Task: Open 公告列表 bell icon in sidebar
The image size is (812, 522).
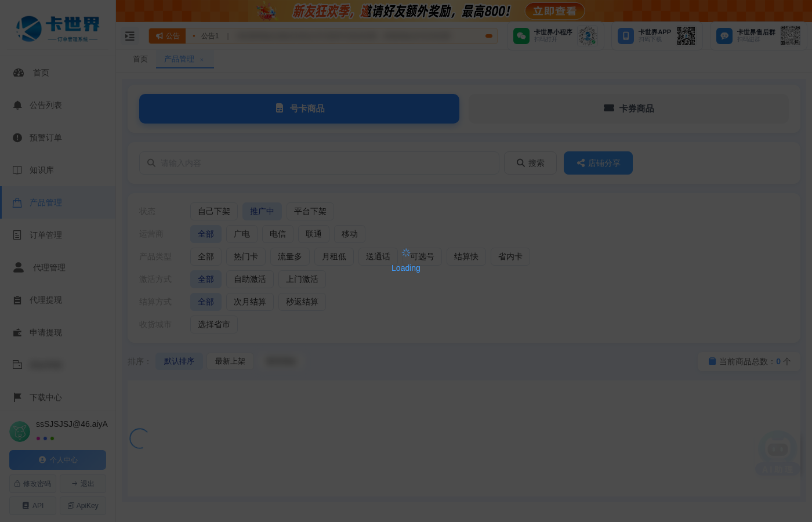Action: (x=17, y=105)
